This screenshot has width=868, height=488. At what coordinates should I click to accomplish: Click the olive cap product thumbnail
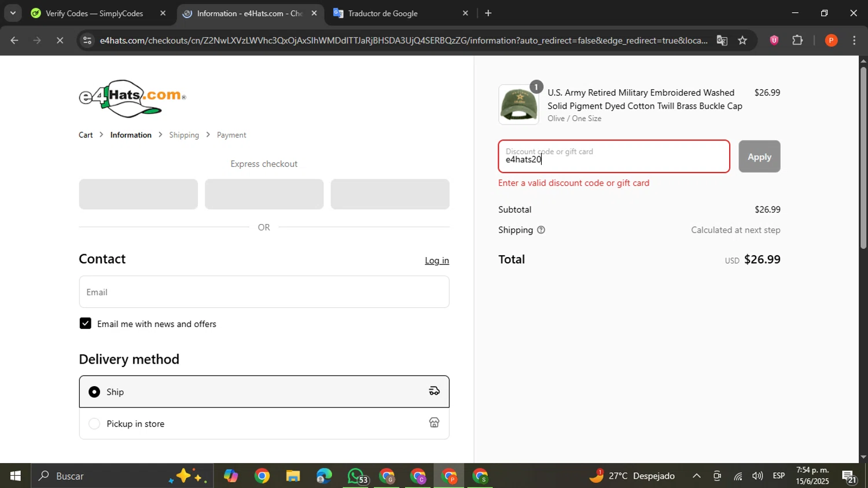[x=518, y=105]
